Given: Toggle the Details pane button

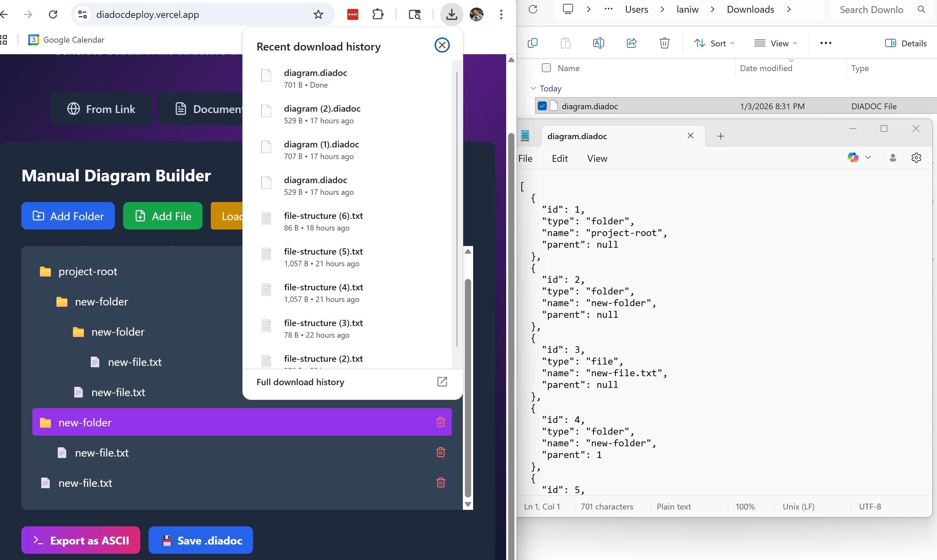Looking at the screenshot, I should point(906,43).
